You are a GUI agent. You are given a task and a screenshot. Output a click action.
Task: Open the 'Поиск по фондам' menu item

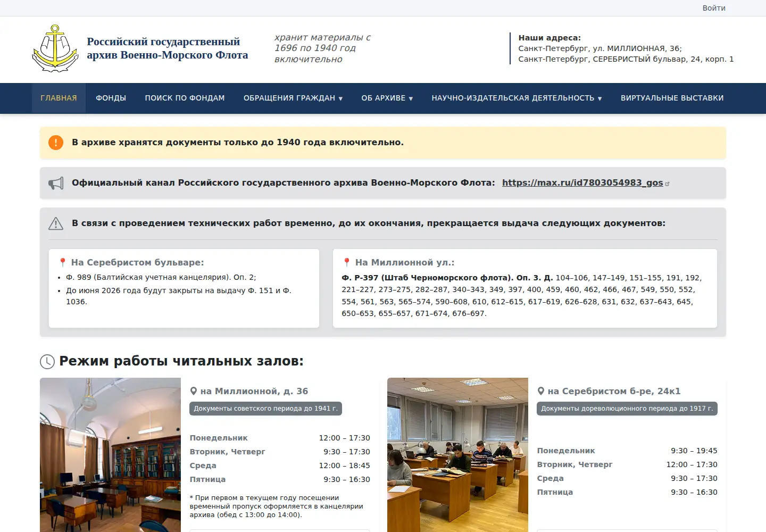point(185,98)
